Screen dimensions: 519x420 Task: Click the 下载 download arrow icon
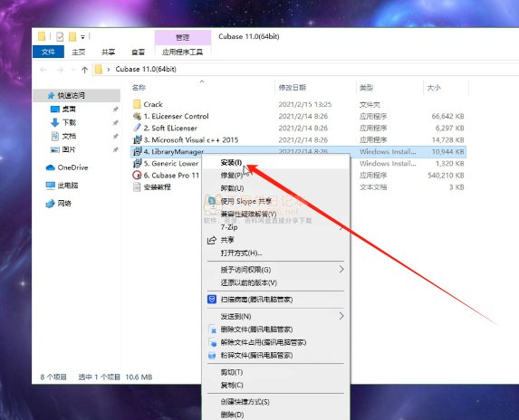(55, 123)
